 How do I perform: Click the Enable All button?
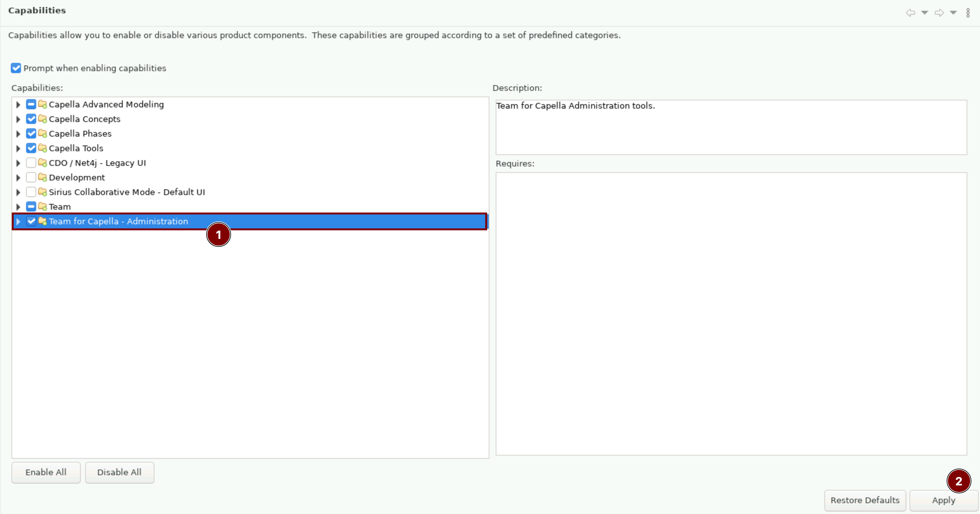tap(46, 472)
